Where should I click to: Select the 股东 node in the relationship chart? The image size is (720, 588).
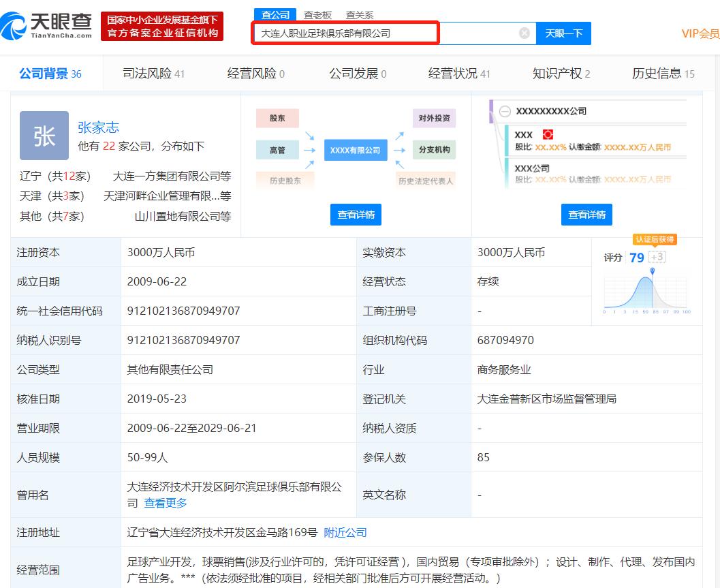[277, 118]
